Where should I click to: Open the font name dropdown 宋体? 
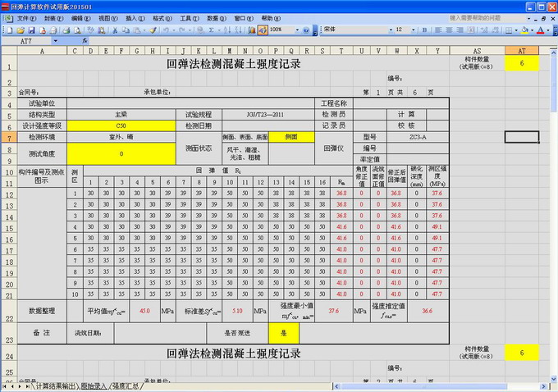(x=390, y=30)
